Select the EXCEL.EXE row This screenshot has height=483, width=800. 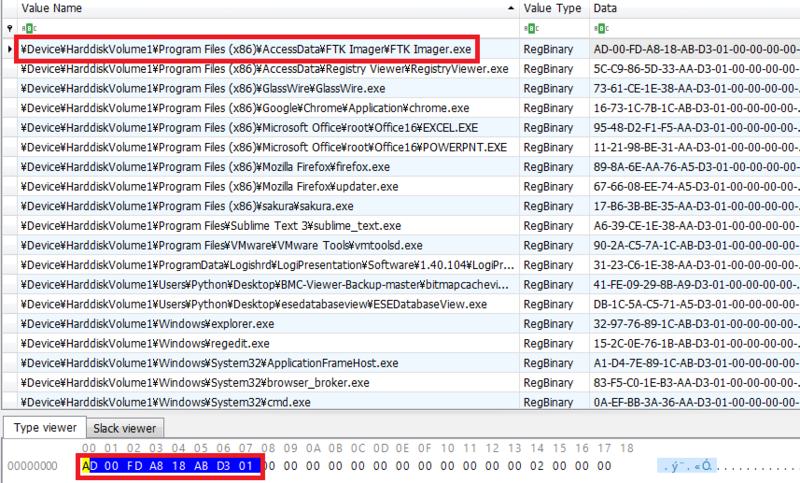(x=401, y=128)
